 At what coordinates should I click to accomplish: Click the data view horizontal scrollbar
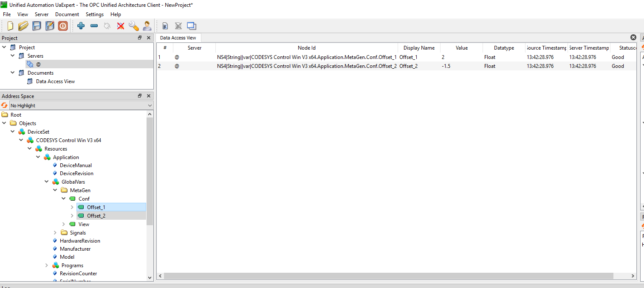coord(388,276)
